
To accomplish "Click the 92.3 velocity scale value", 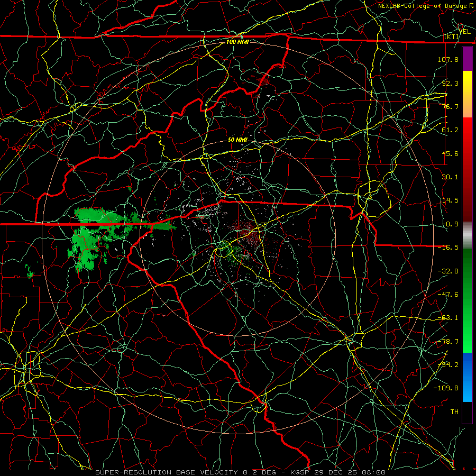I will [450, 83].
